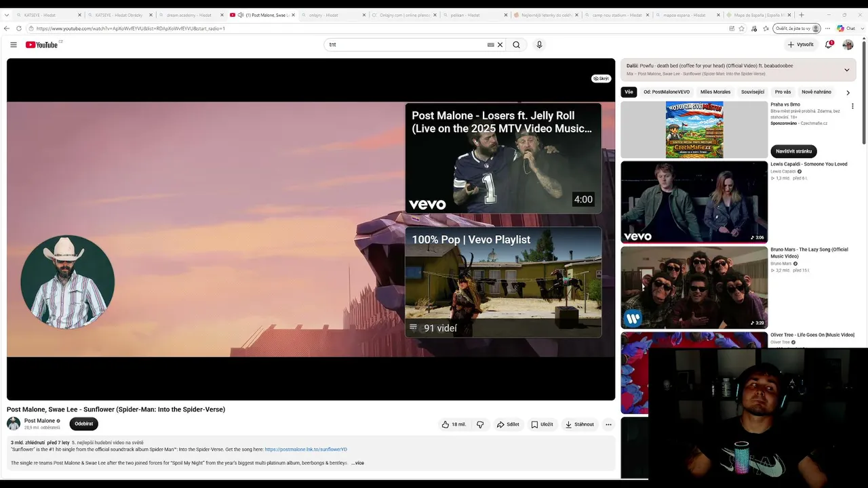Viewport: 868px width, 488px height.
Task: Show more filter chips to the right
Action: pos(848,92)
